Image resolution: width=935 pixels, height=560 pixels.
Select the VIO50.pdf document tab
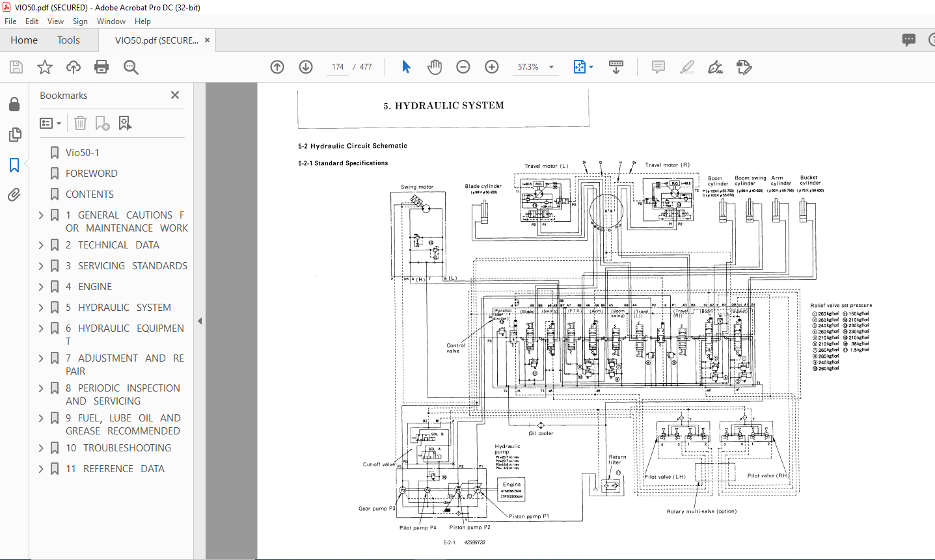157,40
